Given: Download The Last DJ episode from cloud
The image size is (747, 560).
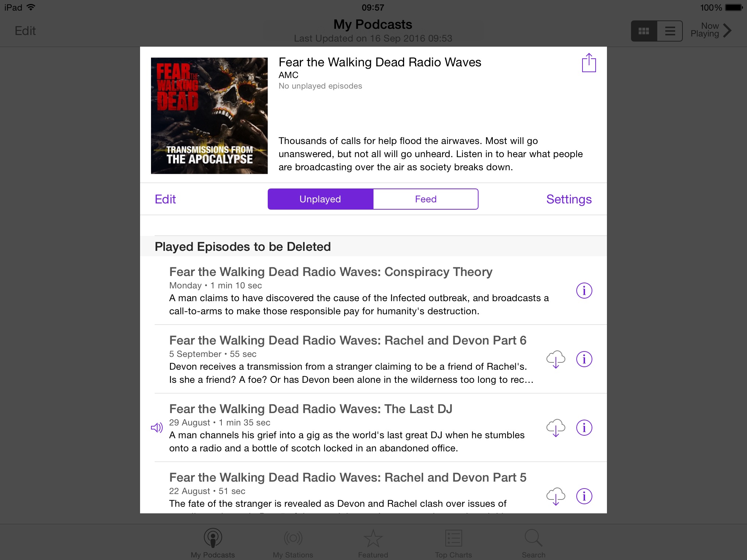Looking at the screenshot, I should (556, 428).
